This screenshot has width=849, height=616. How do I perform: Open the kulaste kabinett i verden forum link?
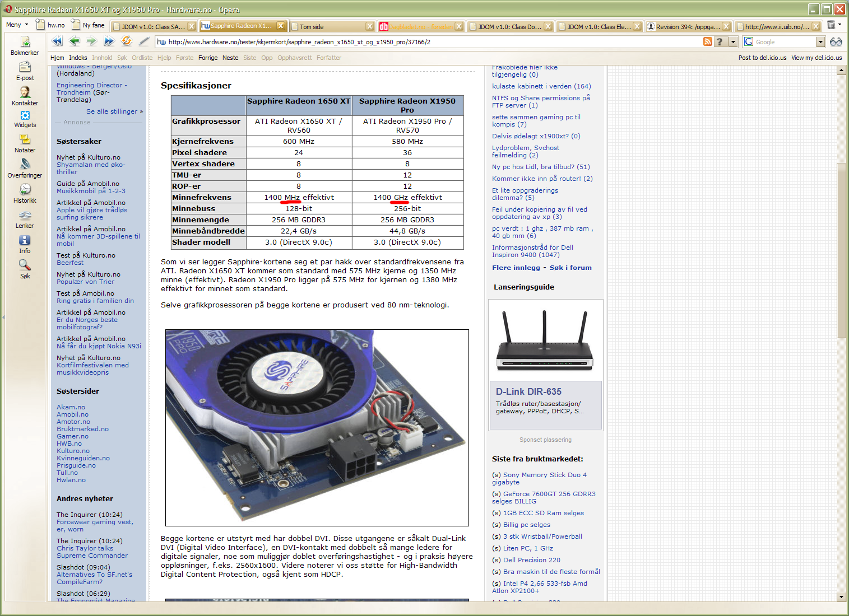click(x=541, y=86)
